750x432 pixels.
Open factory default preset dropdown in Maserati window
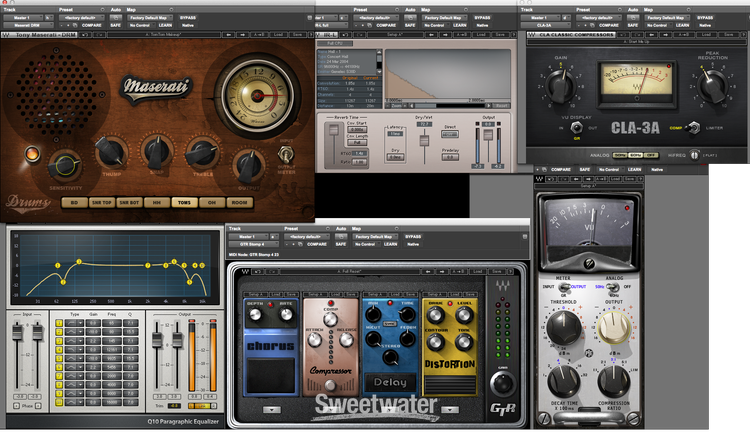coord(80,18)
